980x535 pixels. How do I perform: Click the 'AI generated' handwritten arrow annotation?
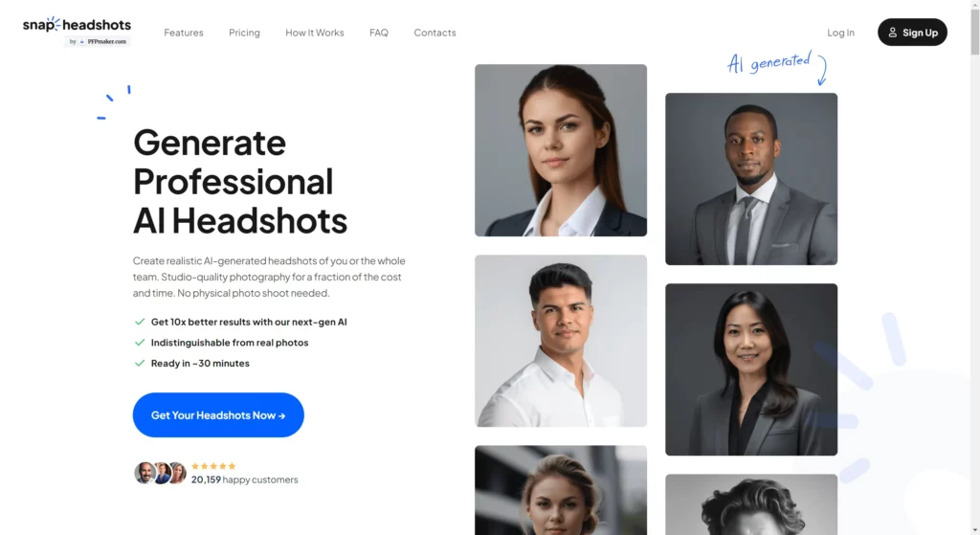point(777,67)
